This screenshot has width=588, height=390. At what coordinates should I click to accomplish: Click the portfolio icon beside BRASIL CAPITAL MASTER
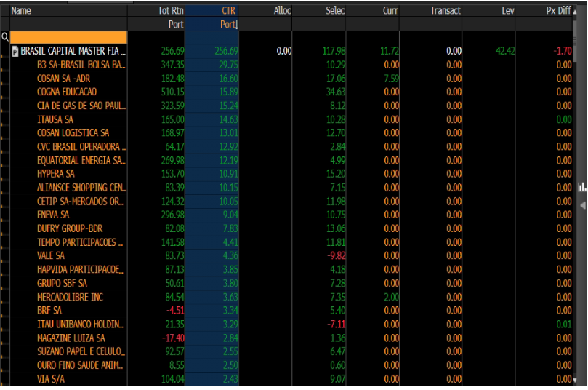(x=15, y=52)
